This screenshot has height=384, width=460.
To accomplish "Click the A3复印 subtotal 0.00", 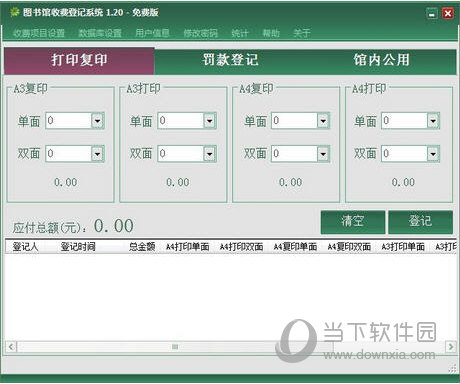I will [66, 182].
